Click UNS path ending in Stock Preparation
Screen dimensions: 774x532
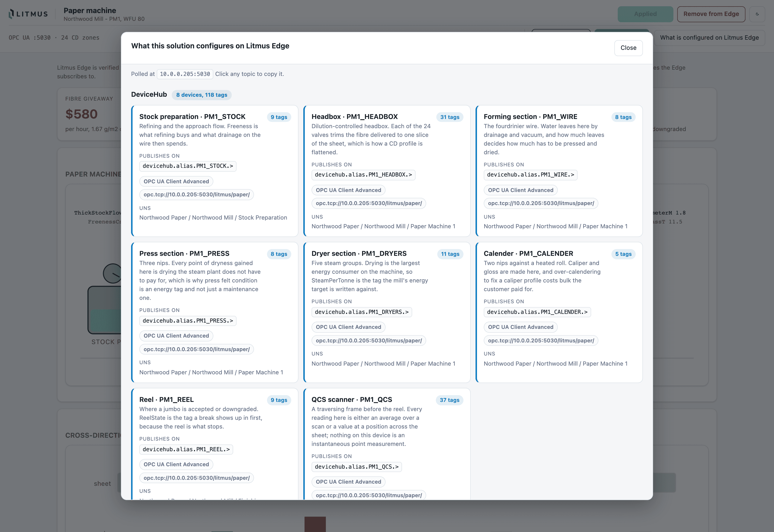point(213,218)
